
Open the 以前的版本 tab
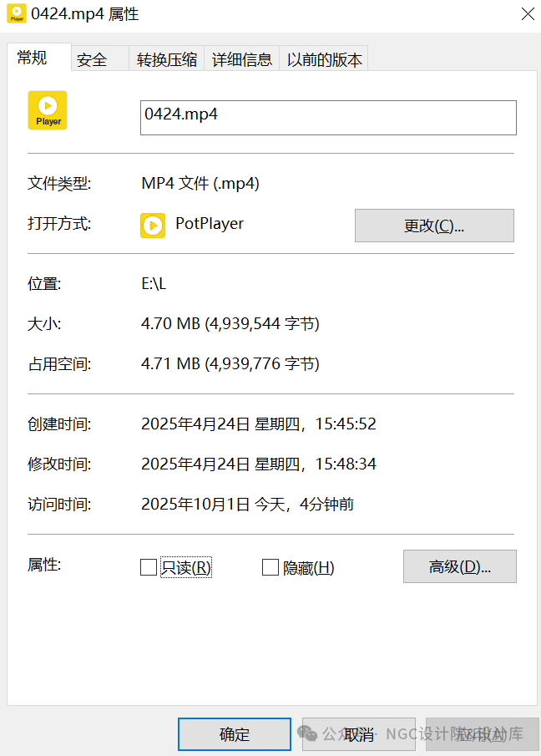(325, 59)
